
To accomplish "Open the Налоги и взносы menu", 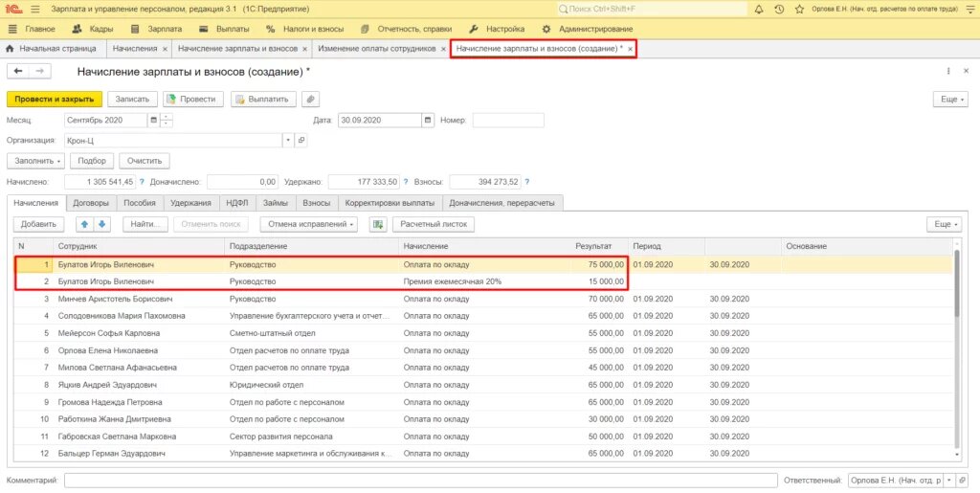I will pyautogui.click(x=305, y=29).
